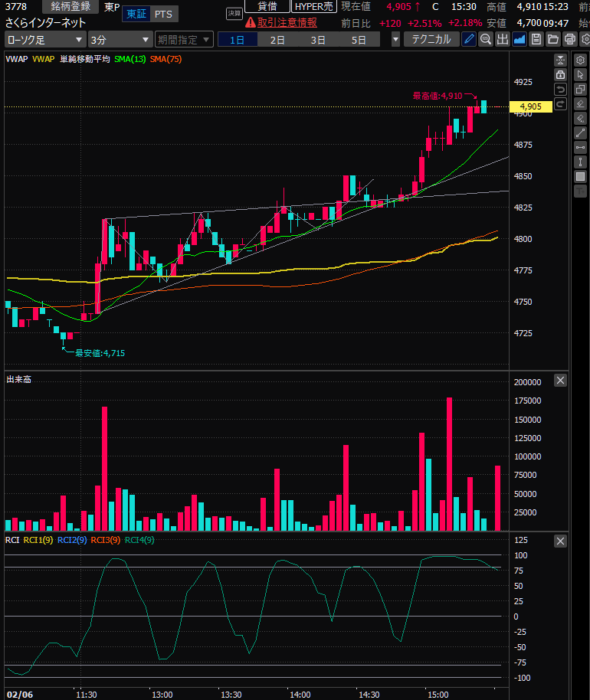Close the RCI indicator panel
Screen dimensions: 590x700
pos(560,541)
